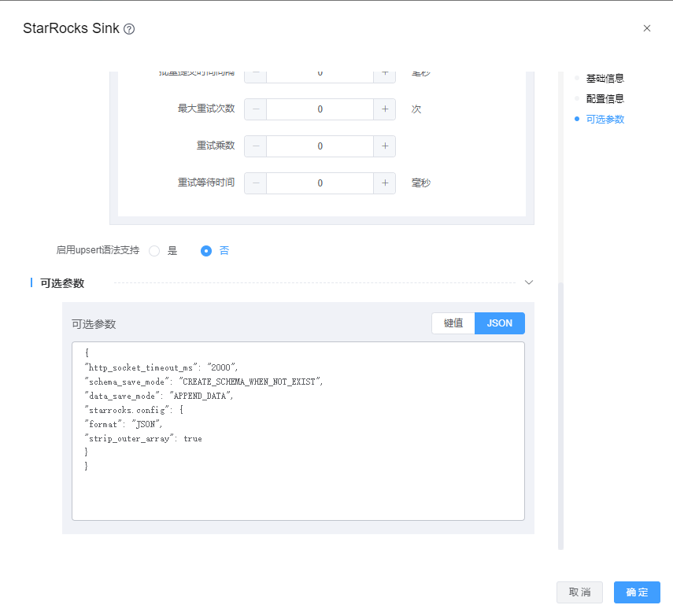This screenshot has width=673, height=616.
Task: Click the 确定 button
Action: [637, 592]
